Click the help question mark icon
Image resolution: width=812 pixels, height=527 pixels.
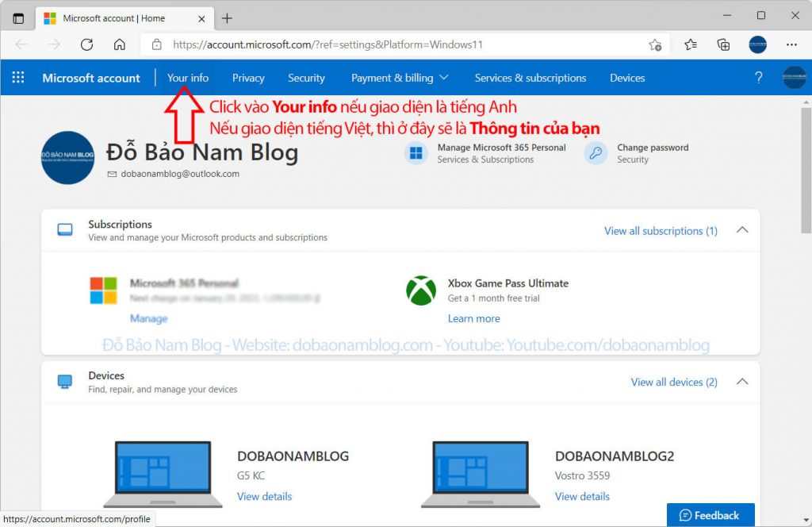758,78
